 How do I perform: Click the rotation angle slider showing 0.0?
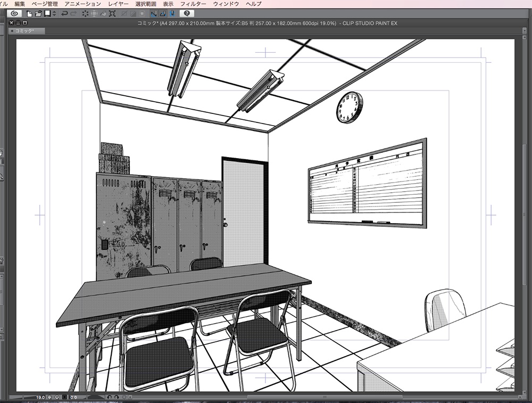click(x=87, y=397)
